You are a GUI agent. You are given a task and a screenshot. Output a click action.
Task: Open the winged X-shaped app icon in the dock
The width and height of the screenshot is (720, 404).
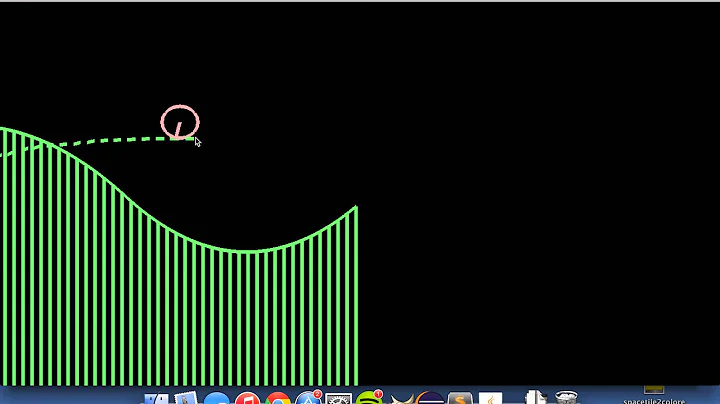[x=403, y=399]
